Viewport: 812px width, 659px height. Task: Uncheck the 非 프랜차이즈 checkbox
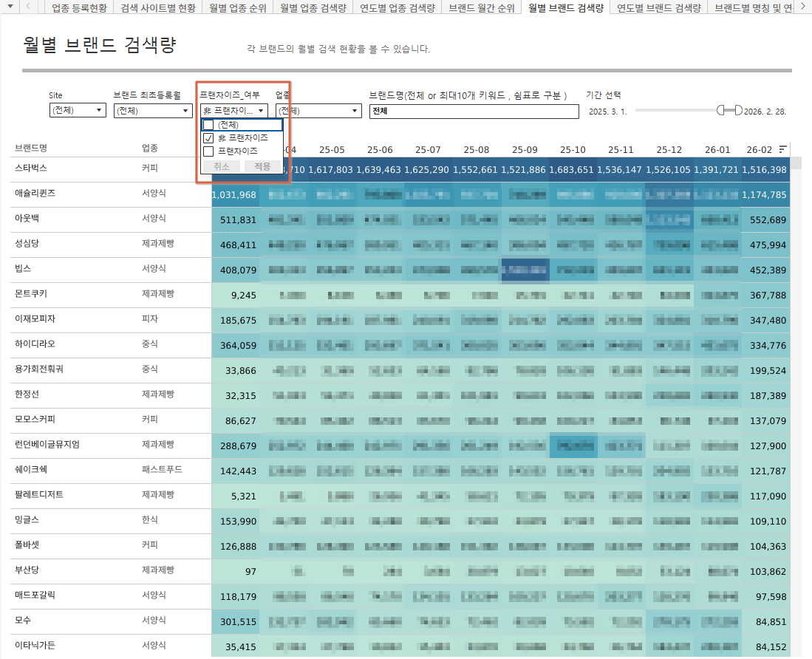tap(208, 138)
